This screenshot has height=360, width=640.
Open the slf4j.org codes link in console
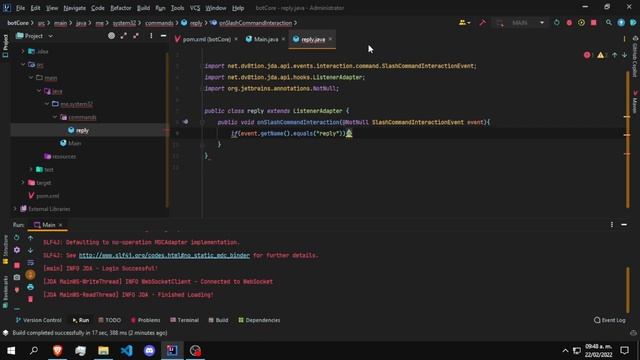pos(164,256)
